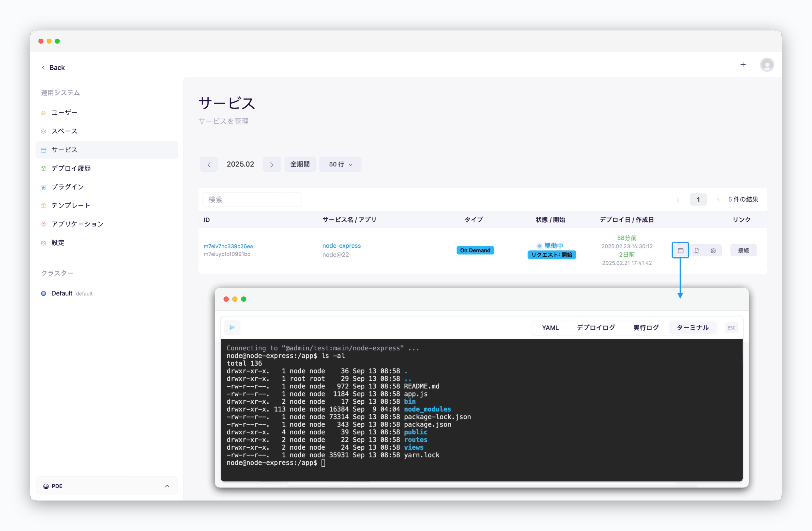Click the テンプレート sidebar icon

[43, 206]
